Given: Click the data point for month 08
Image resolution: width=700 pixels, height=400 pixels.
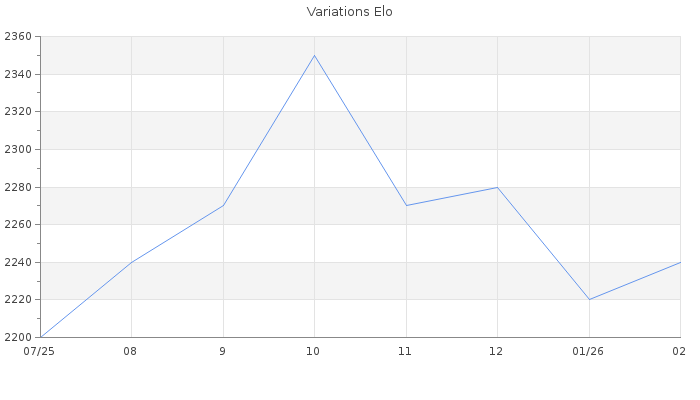Looking at the screenshot, I should click(x=131, y=262).
